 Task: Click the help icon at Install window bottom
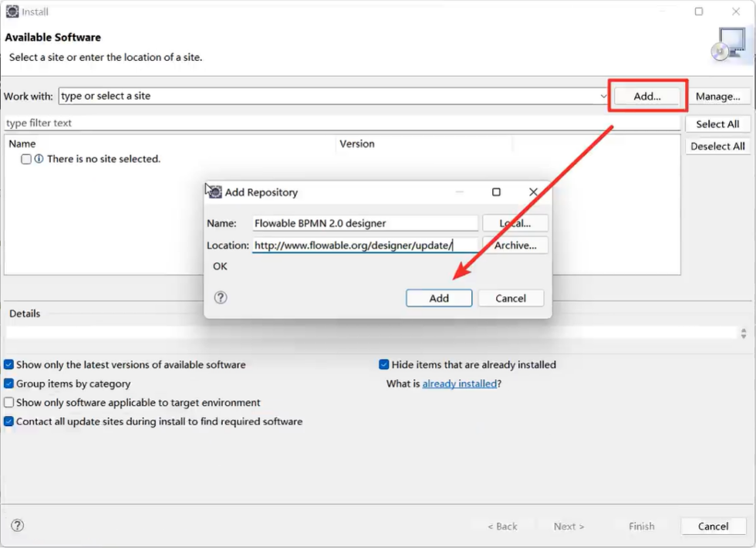point(17,526)
